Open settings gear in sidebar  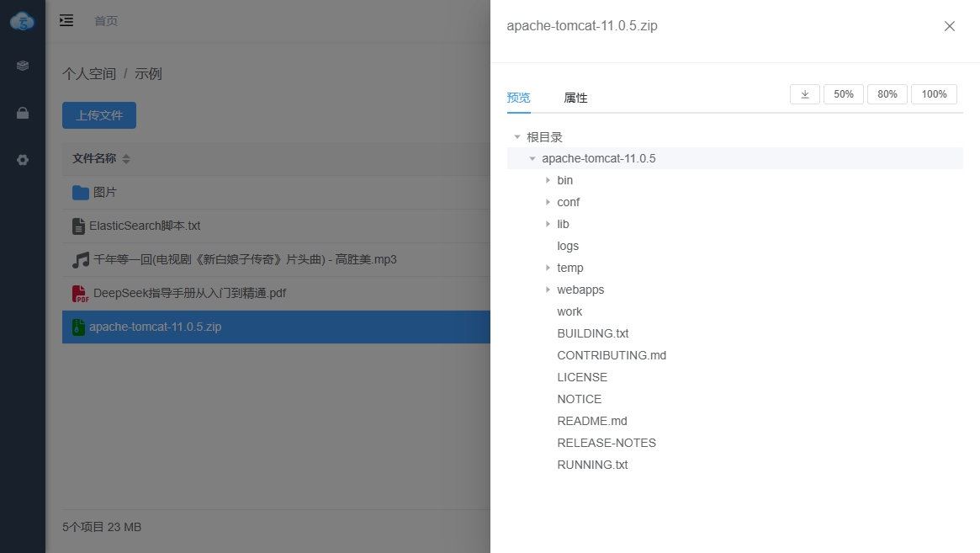point(23,160)
